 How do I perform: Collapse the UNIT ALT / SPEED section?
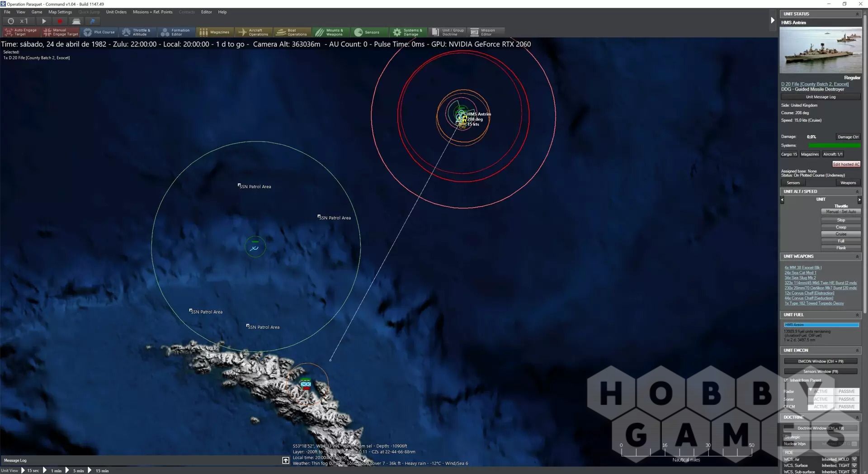[x=857, y=192]
